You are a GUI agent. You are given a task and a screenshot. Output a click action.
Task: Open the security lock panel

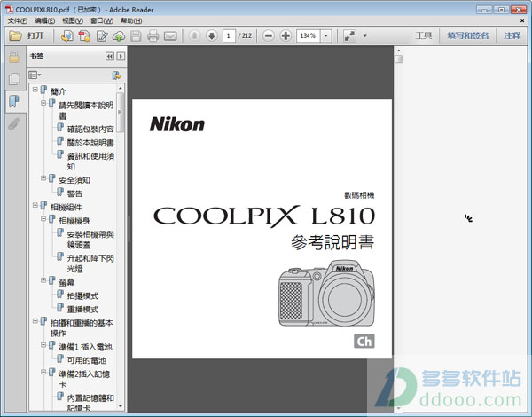click(x=14, y=57)
